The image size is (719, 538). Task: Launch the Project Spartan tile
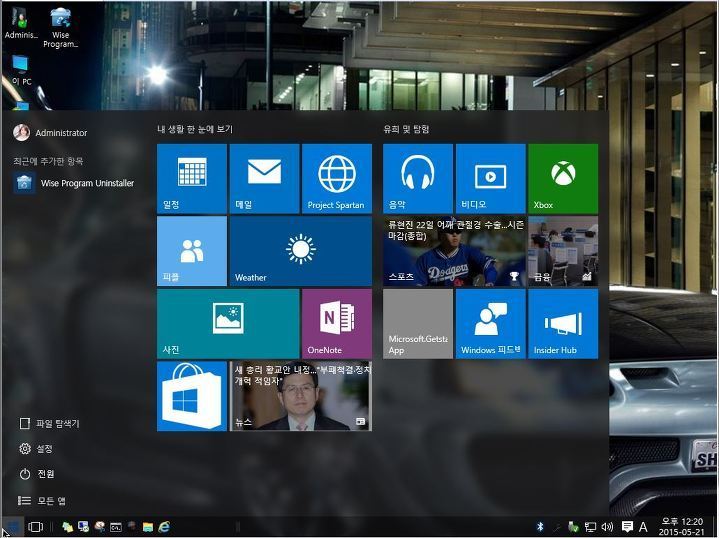[337, 178]
